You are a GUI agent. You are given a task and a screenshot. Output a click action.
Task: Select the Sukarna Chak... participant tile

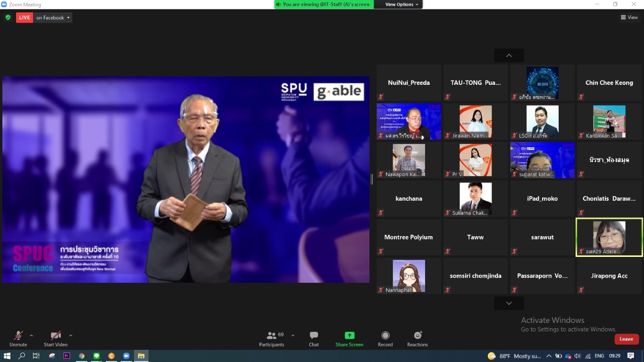(x=476, y=198)
